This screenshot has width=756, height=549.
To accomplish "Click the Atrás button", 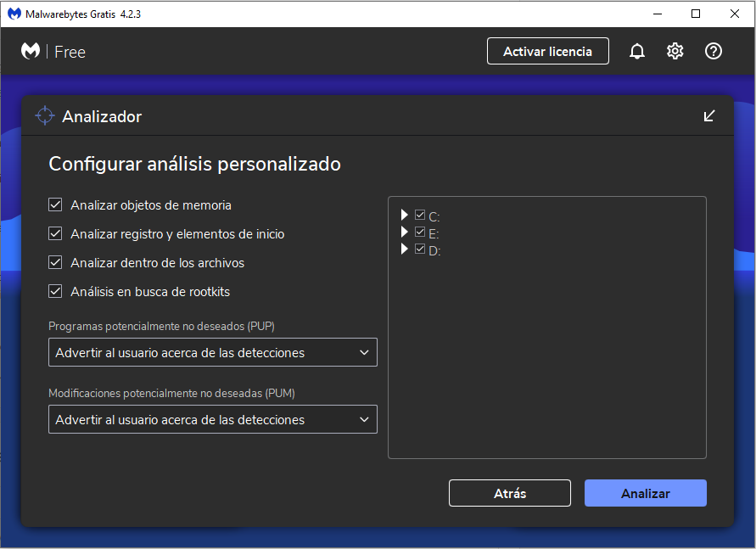I will point(510,493).
